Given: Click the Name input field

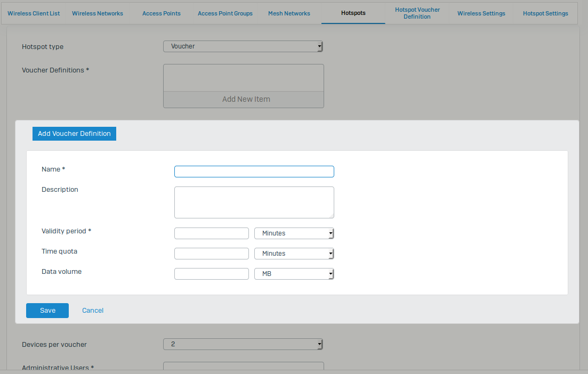Looking at the screenshot, I should pos(254,172).
